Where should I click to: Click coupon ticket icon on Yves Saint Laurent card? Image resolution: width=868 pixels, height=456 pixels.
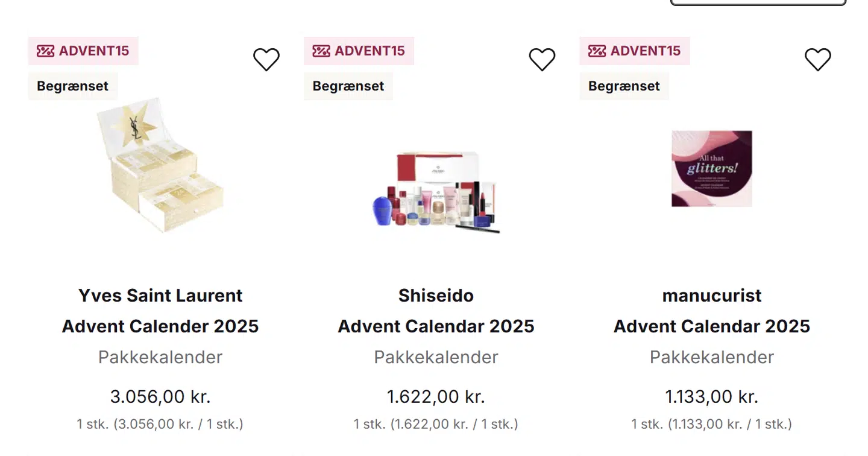45,51
